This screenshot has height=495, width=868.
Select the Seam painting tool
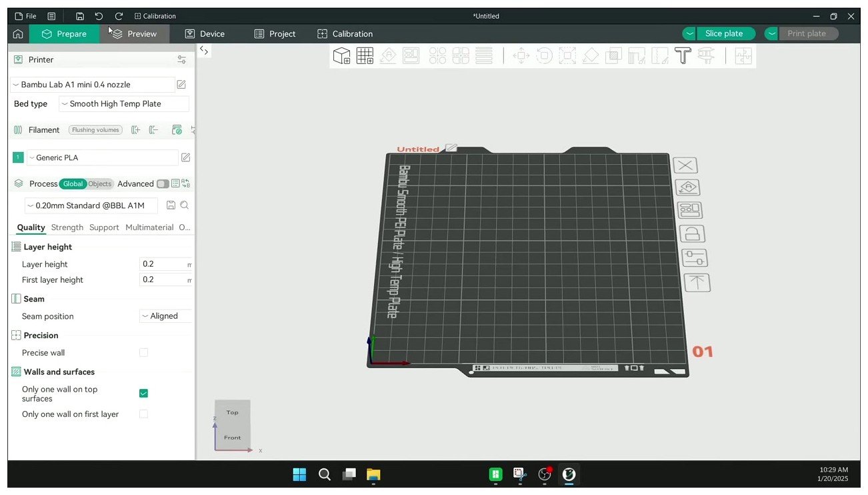(659, 56)
